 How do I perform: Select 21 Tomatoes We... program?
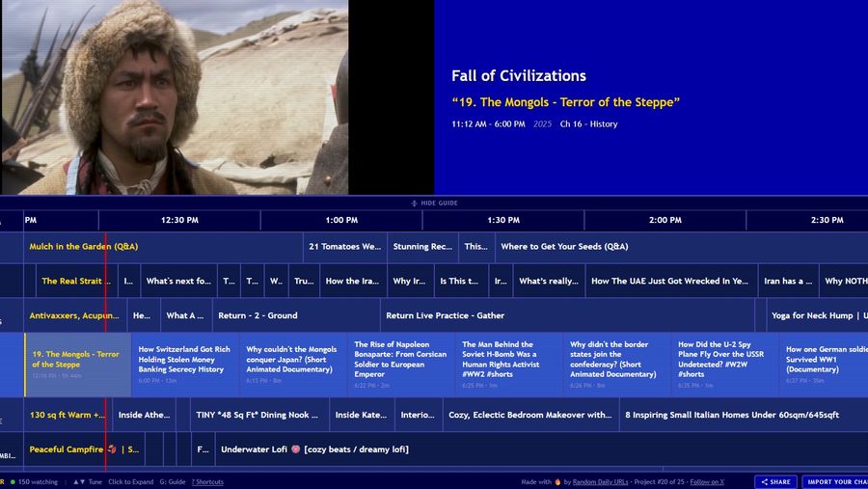pos(345,247)
